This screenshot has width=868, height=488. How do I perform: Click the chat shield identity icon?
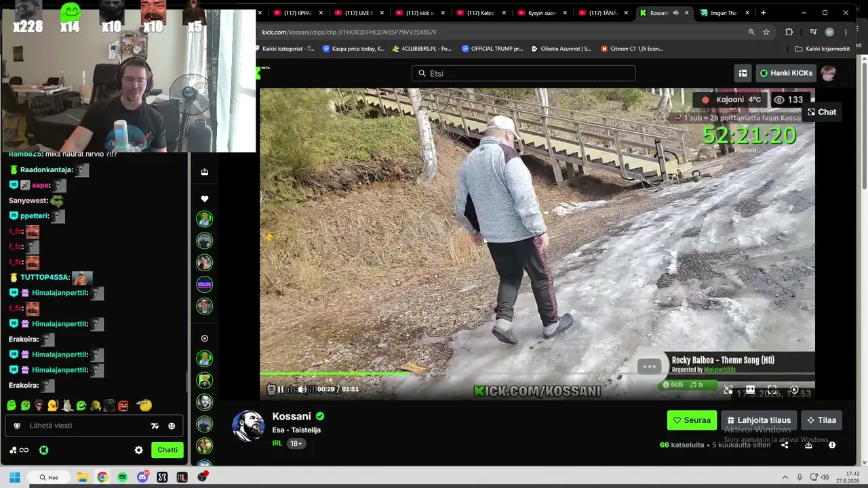tap(17, 426)
